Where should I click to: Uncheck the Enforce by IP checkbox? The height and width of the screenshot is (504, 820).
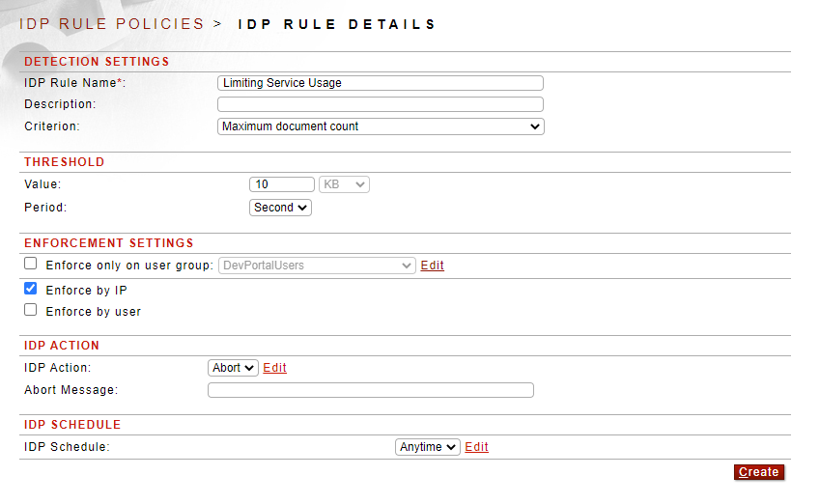point(31,289)
